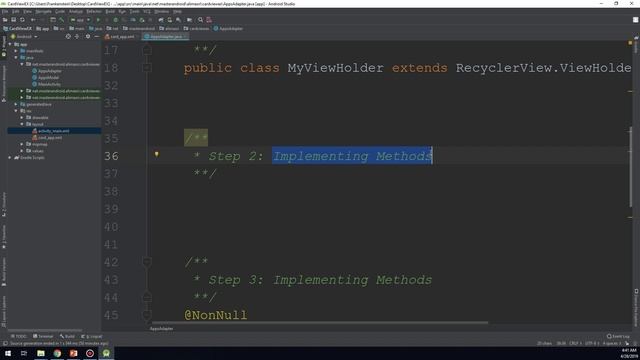Open the Android project view dropdown

24,36
